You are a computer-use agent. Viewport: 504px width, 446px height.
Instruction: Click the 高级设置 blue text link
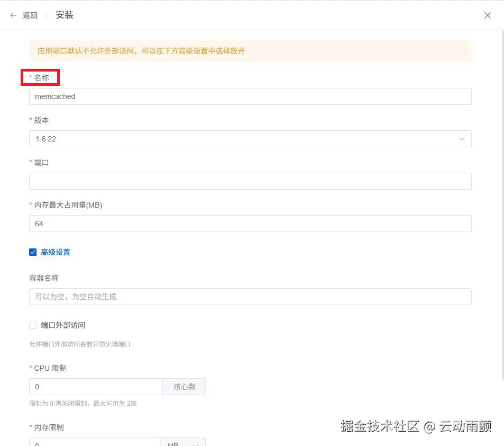[55, 252]
